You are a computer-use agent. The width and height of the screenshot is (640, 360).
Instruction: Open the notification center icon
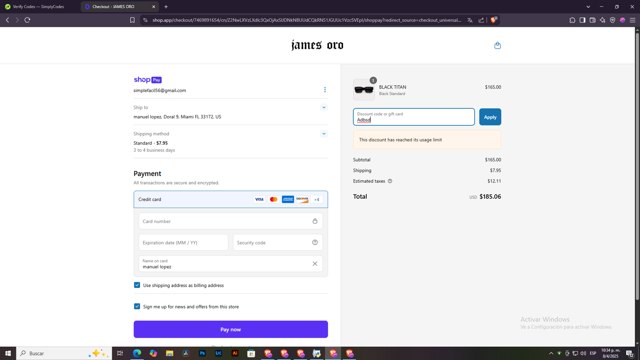(630, 353)
